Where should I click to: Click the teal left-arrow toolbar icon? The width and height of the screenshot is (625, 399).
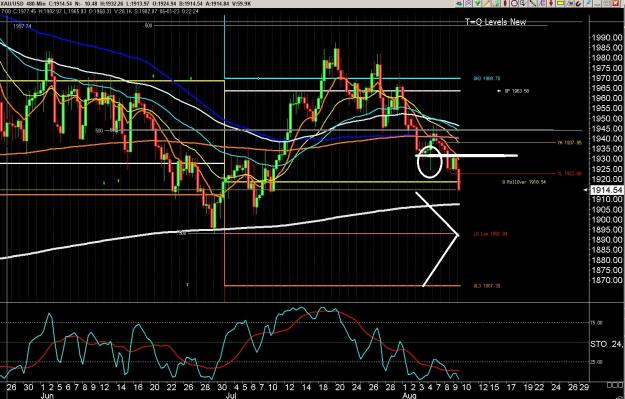(x=459, y=4)
